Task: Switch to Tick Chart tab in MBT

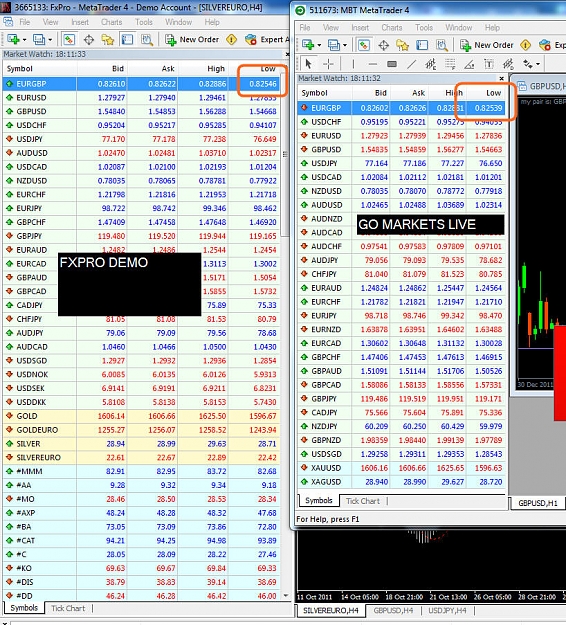Action: click(x=363, y=501)
